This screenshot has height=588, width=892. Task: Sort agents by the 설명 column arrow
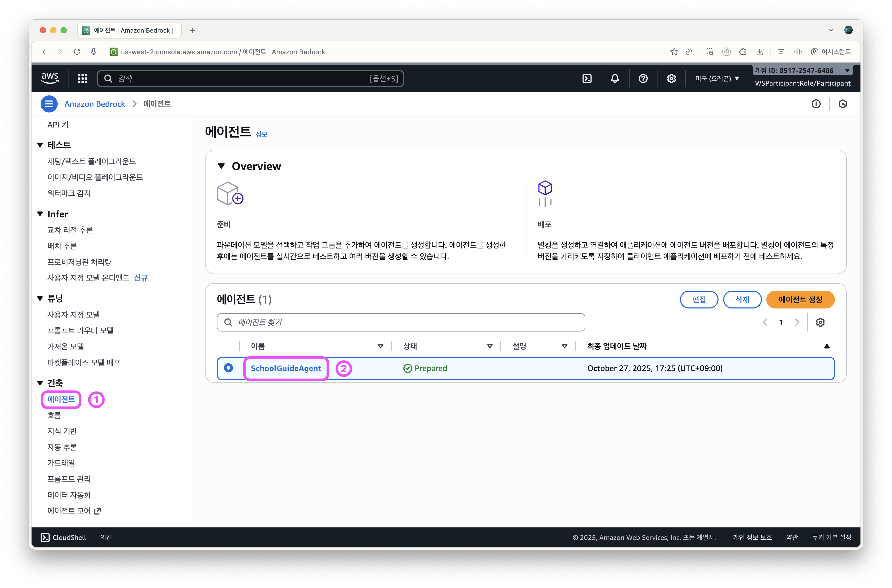[564, 346]
